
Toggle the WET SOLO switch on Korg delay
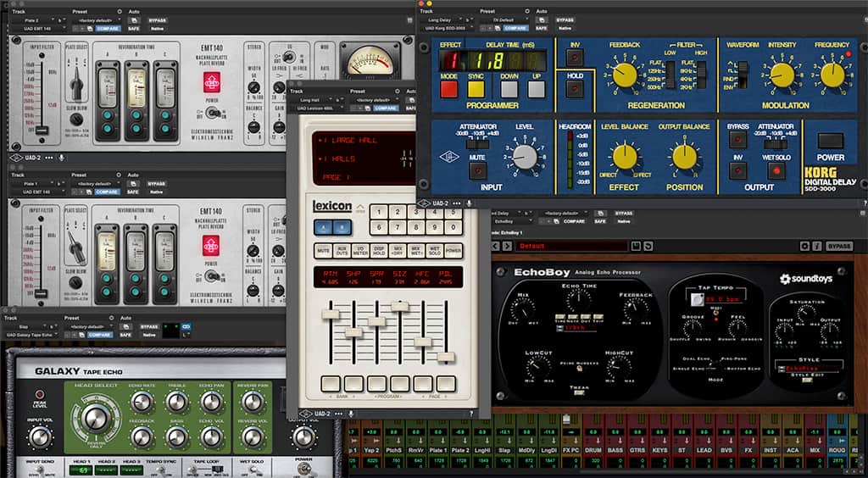776,171
